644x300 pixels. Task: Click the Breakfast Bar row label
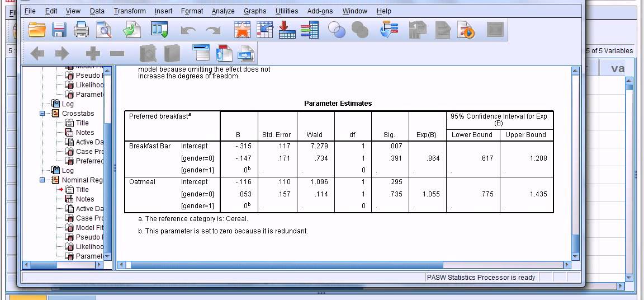(150, 146)
